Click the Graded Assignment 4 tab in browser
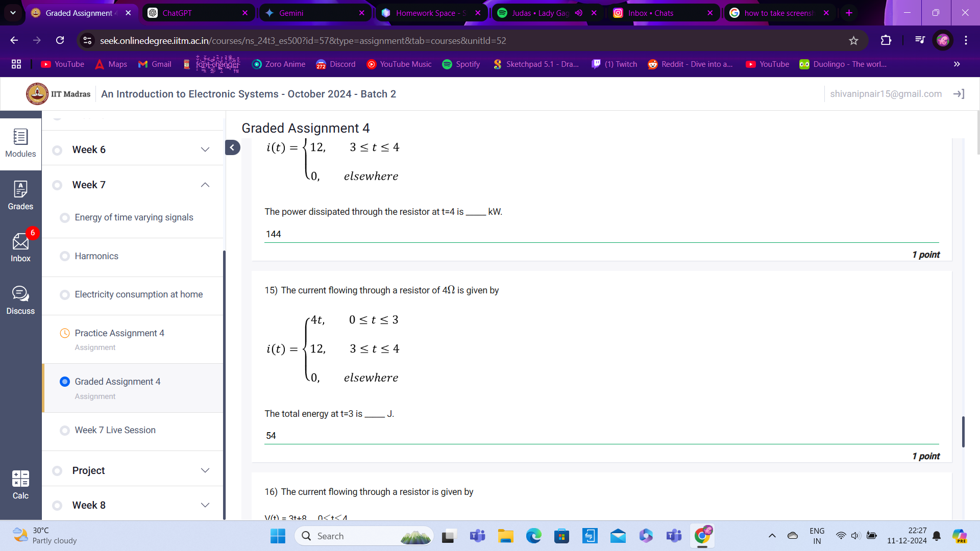This screenshot has height=551, width=980. 80,13
